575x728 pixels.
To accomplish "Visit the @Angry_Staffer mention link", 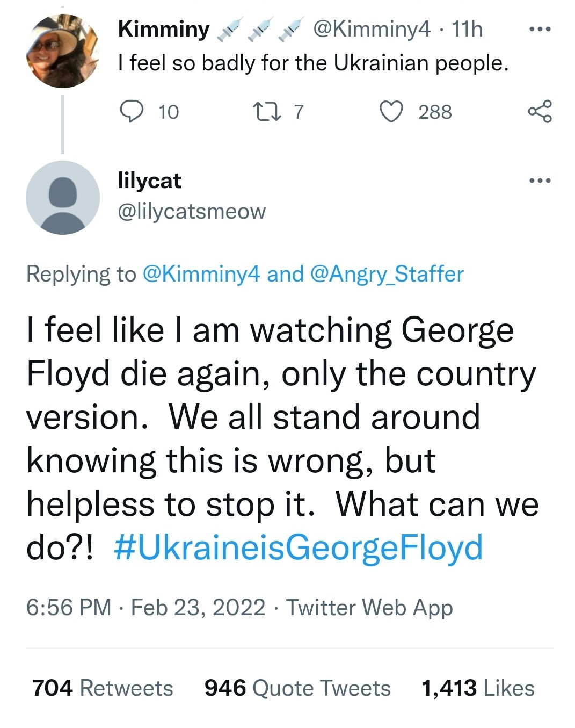I will click(387, 274).
